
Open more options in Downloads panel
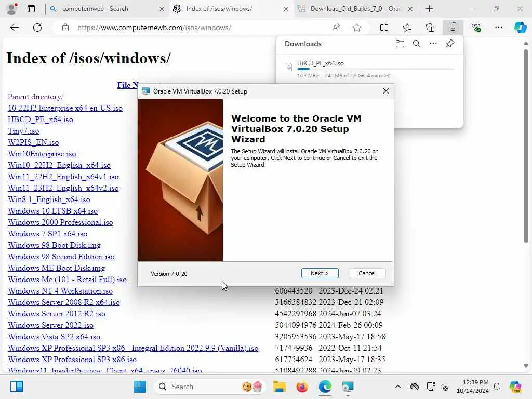coord(433,44)
